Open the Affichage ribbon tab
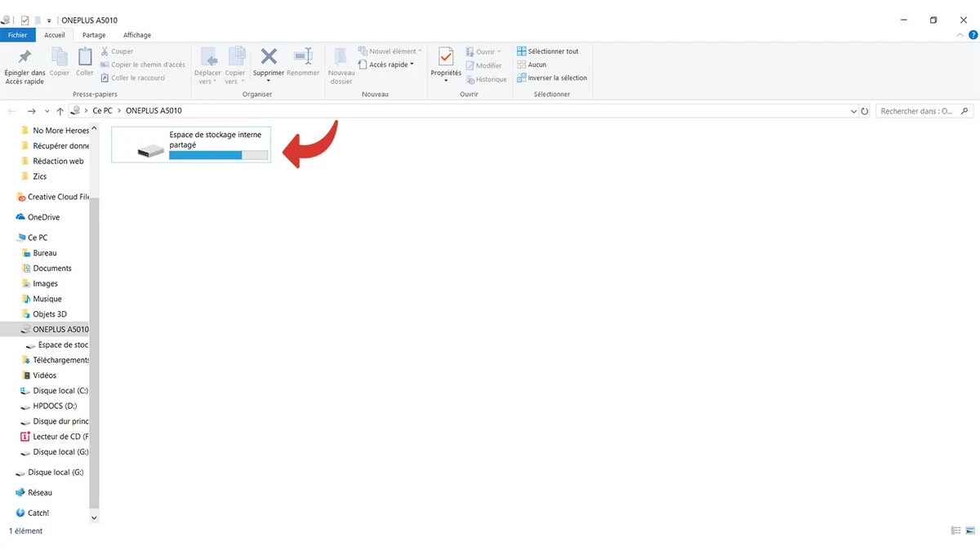Screen dimensions: 980x551 (136, 35)
